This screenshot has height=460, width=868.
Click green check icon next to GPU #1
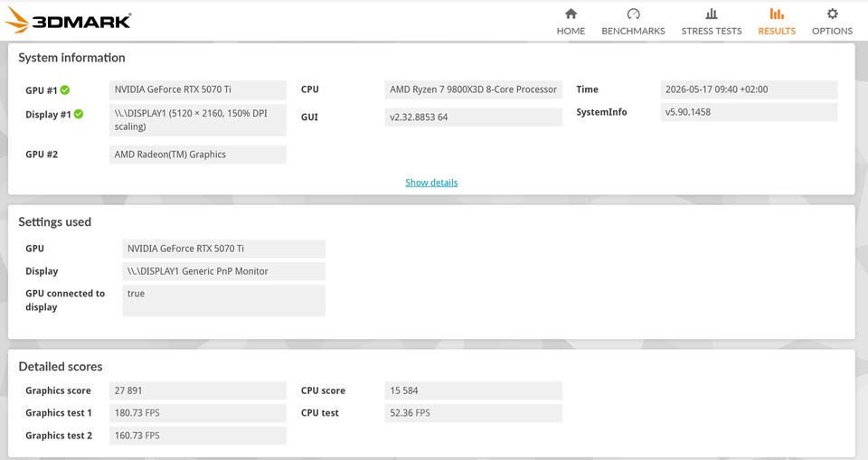pos(65,89)
